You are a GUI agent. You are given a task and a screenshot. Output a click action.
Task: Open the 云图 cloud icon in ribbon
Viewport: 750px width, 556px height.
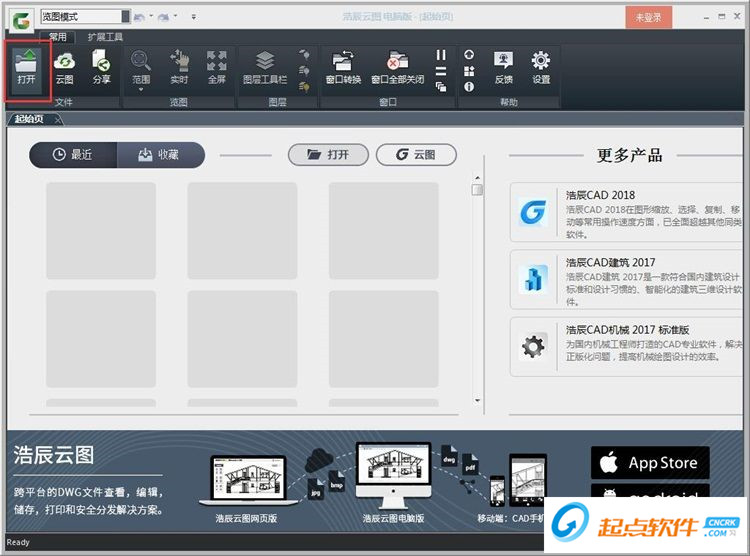point(64,67)
